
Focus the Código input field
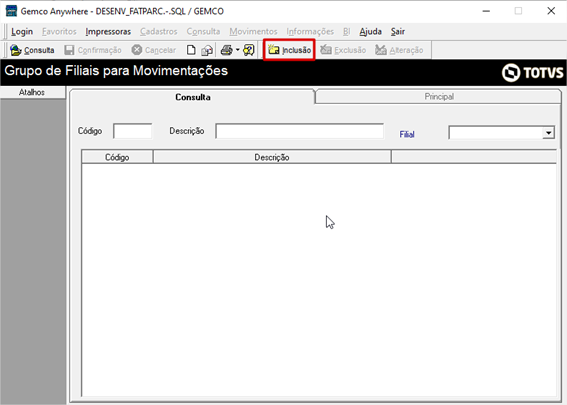[133, 131]
